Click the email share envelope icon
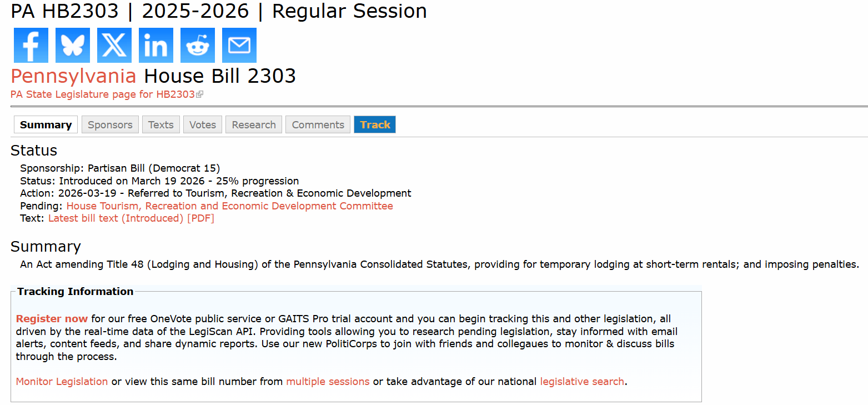 click(x=239, y=45)
